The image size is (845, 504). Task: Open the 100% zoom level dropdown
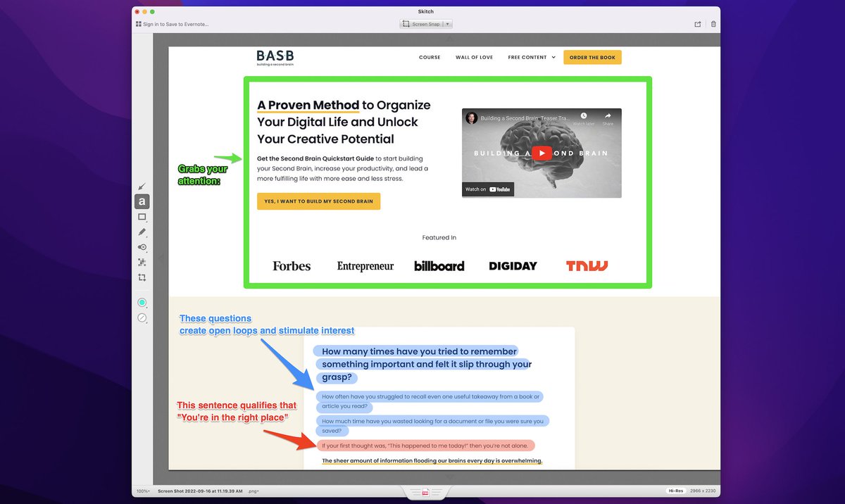[x=143, y=491]
